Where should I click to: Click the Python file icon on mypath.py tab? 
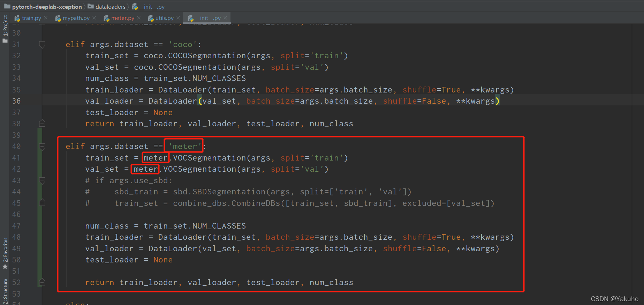coord(58,18)
